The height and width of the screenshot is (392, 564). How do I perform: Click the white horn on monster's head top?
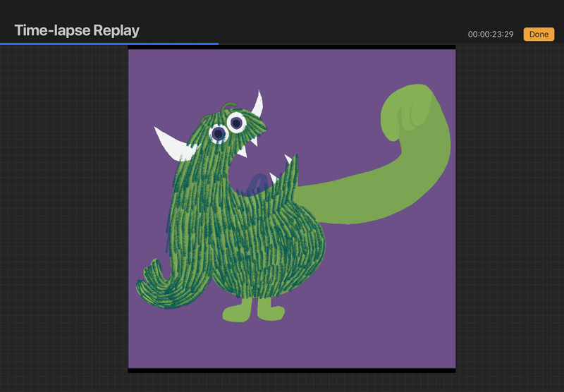tap(257, 104)
